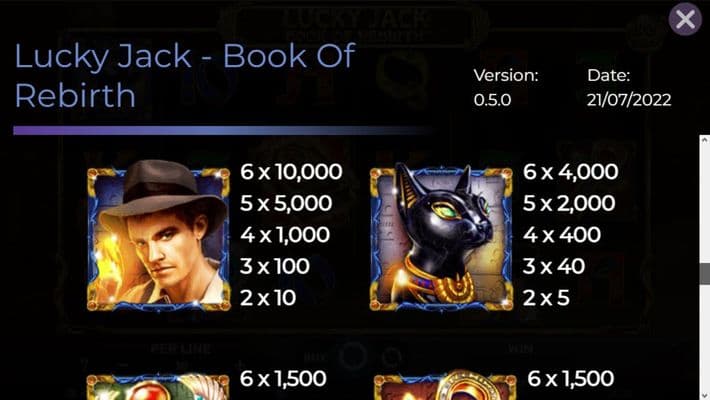Click the Lucky Jack - Book Of Rebirth title

185,76
